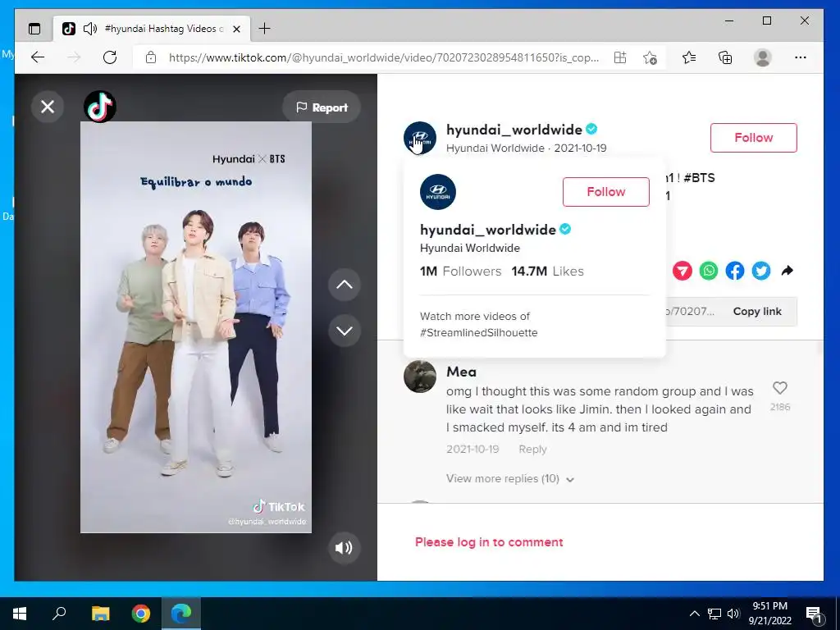Viewport: 840px width, 630px height.
Task: Report this video with the flag button
Action: pos(322,107)
